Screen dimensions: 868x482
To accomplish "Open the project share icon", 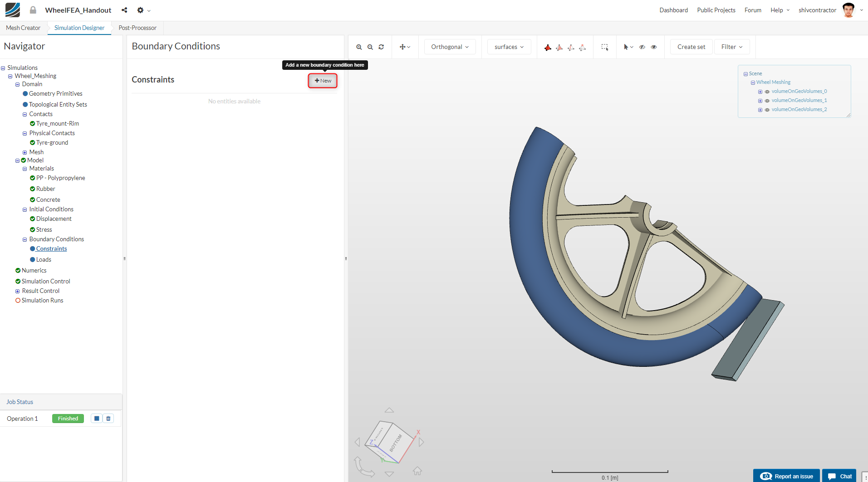I will pyautogui.click(x=124, y=10).
